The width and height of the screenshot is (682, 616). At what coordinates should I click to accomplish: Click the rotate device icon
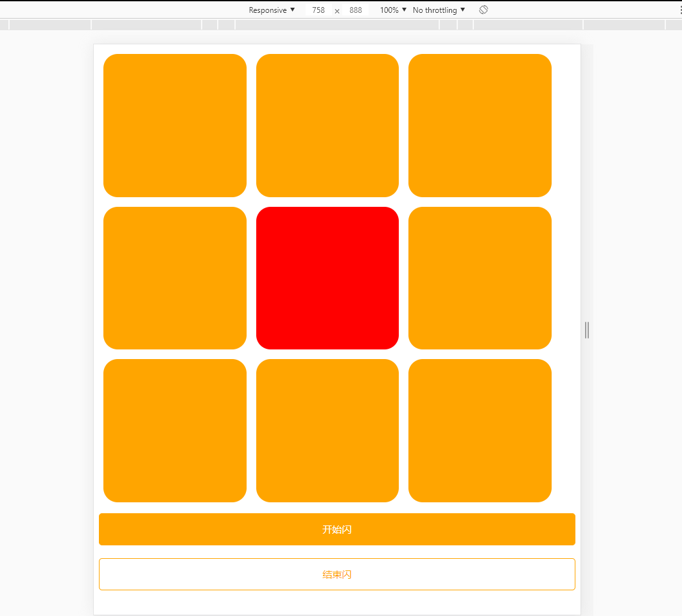point(483,10)
